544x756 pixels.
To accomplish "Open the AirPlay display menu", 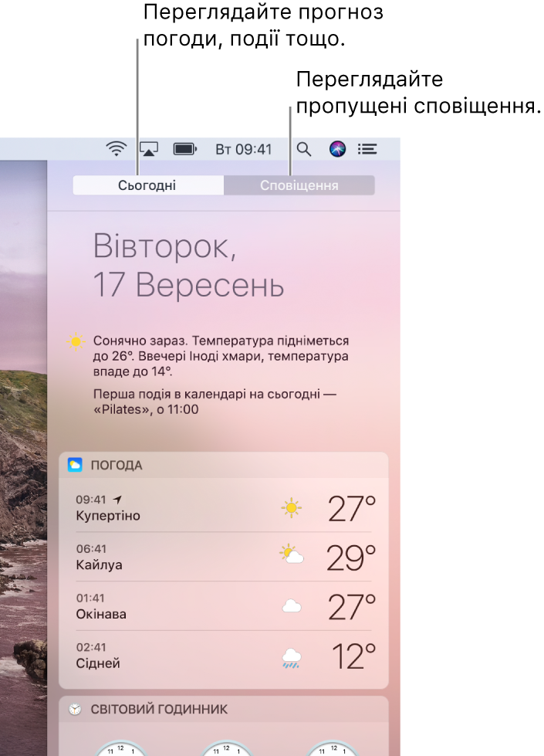I will [150, 149].
